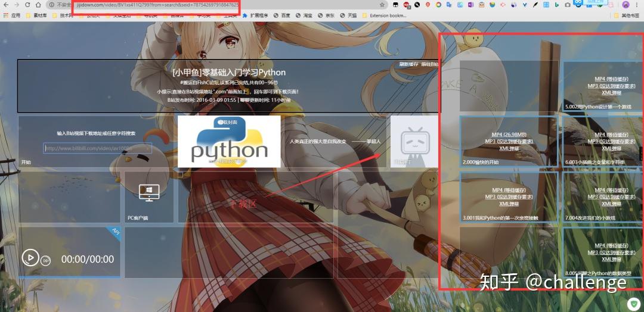644x312 pixels.
Task: Click the small fast-forward button beside play
Action: (45, 260)
